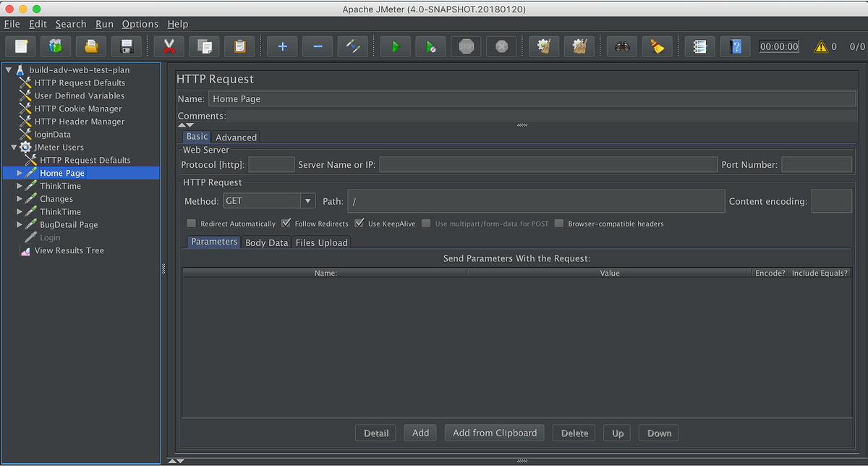The height and width of the screenshot is (466, 868).
Task: Open the Run menu
Action: (104, 24)
